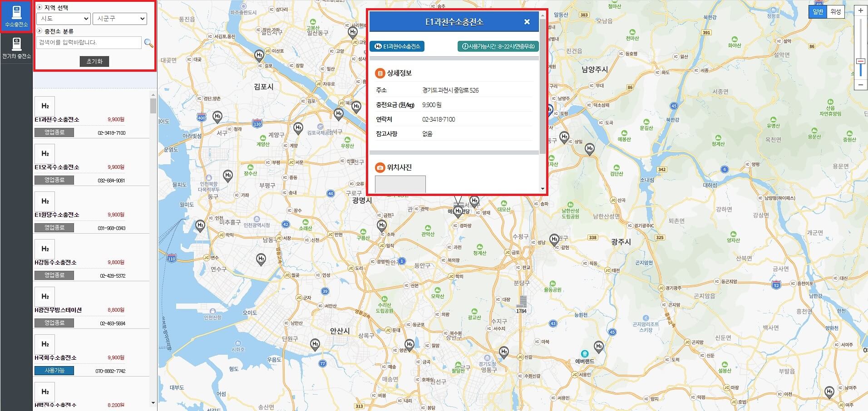
Task: Click H2 map marker near 남여주 IC
Action: tap(829, 392)
